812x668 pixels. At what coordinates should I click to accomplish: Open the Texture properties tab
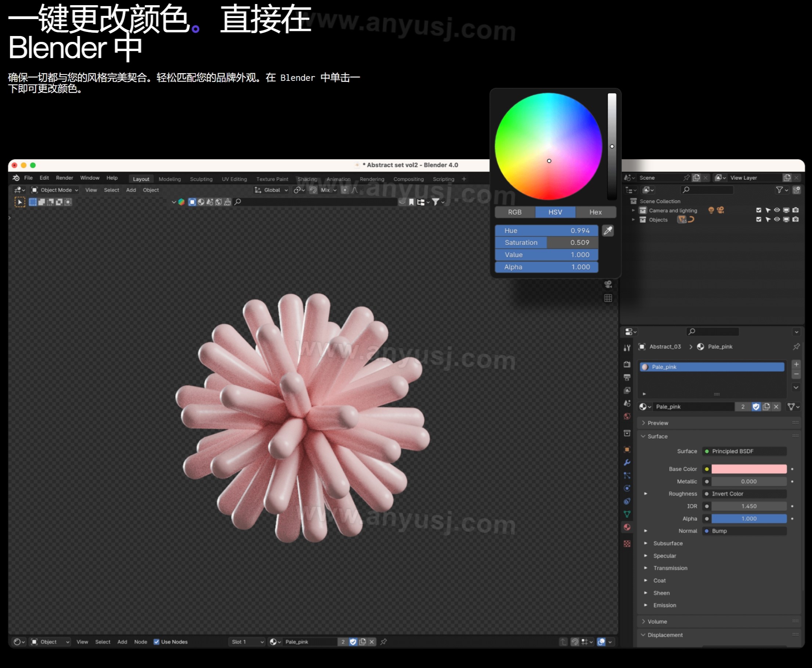pos(627,544)
